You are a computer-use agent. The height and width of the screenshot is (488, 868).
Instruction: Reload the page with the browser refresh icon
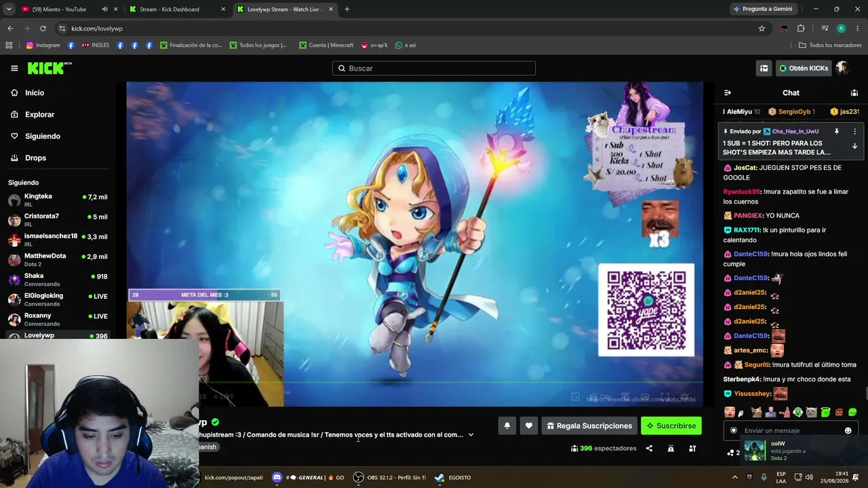[x=43, y=28]
